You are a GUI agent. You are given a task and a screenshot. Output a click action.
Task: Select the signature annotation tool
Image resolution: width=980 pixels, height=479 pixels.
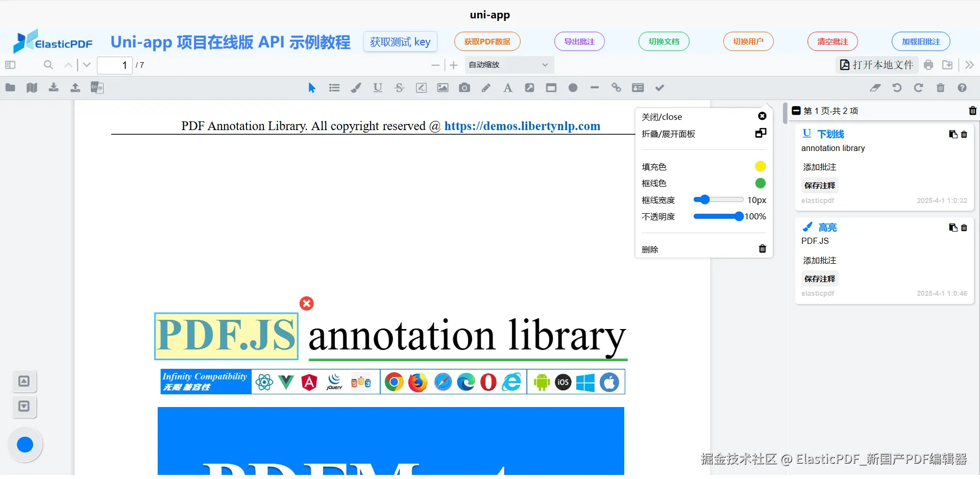pyautogui.click(x=421, y=88)
